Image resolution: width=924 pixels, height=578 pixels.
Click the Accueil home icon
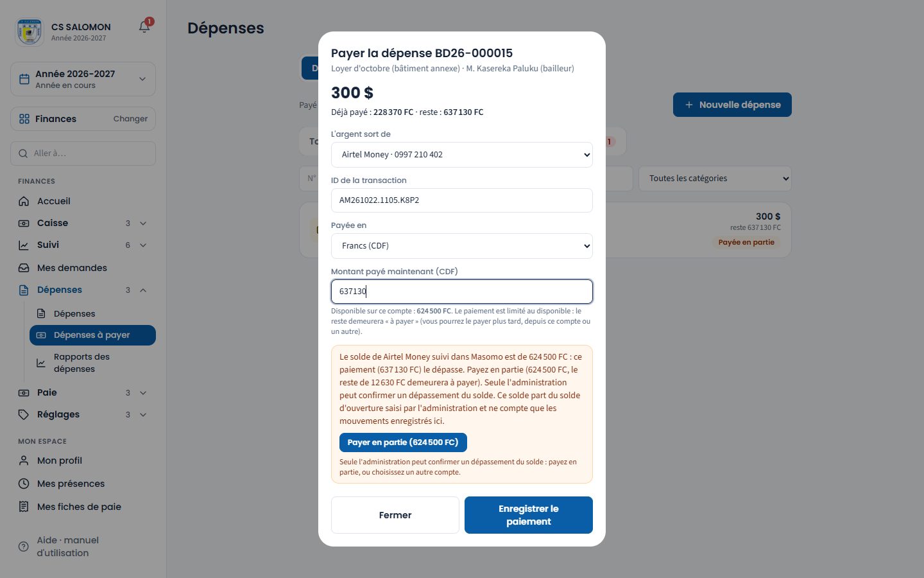24,201
